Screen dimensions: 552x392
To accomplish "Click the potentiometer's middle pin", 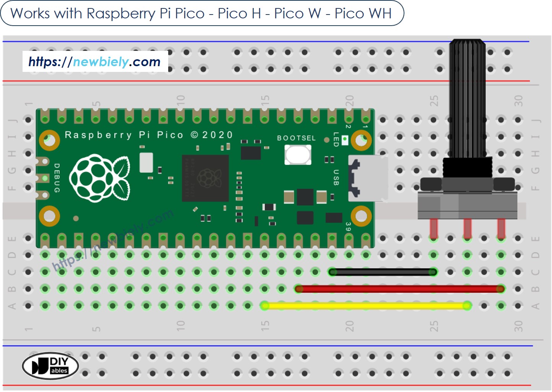I will click(x=467, y=228).
